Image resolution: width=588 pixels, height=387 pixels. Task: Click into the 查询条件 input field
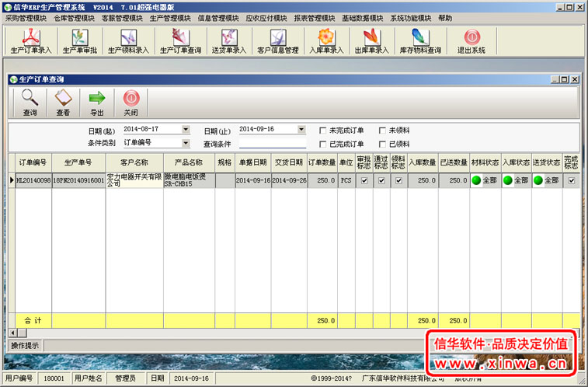(272, 143)
